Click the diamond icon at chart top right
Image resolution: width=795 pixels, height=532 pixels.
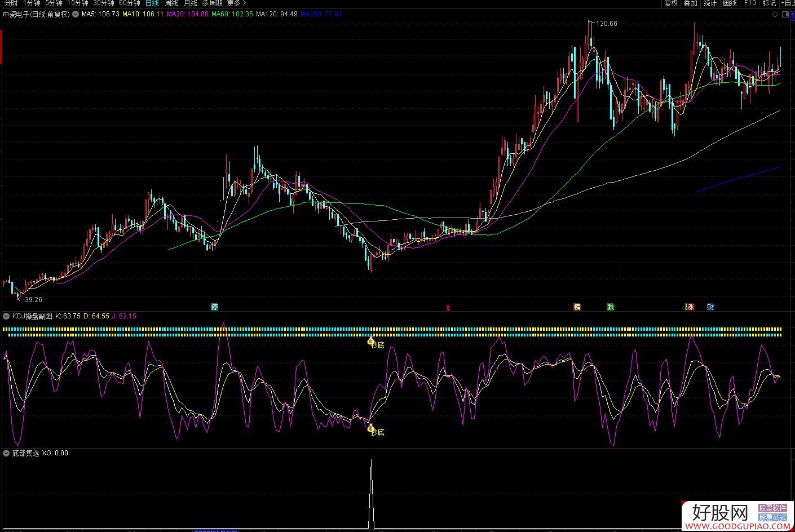[x=775, y=14]
